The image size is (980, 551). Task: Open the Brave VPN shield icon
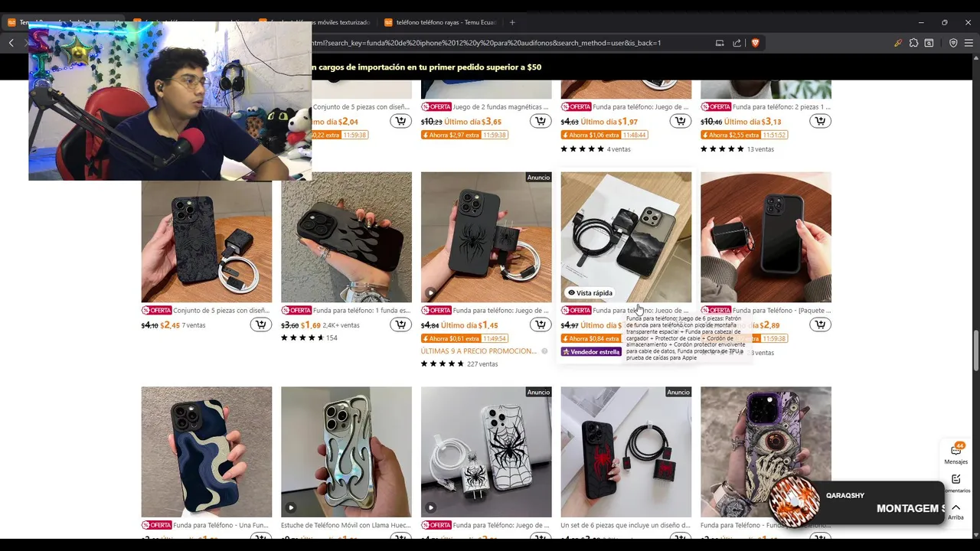[953, 43]
